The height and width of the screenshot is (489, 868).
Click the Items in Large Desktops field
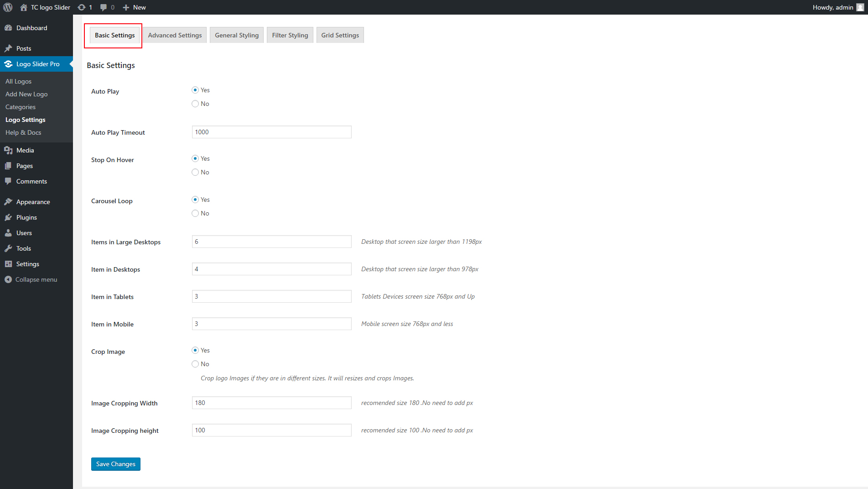(272, 242)
